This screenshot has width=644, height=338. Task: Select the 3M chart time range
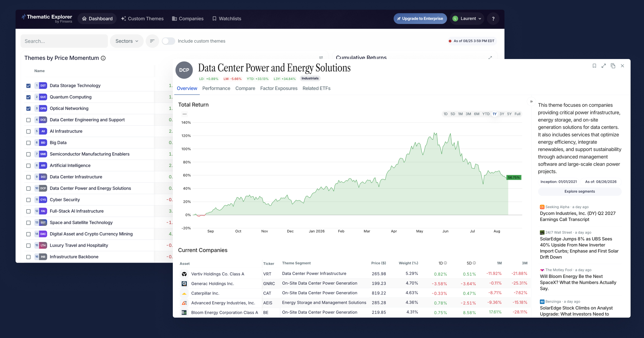click(x=468, y=114)
